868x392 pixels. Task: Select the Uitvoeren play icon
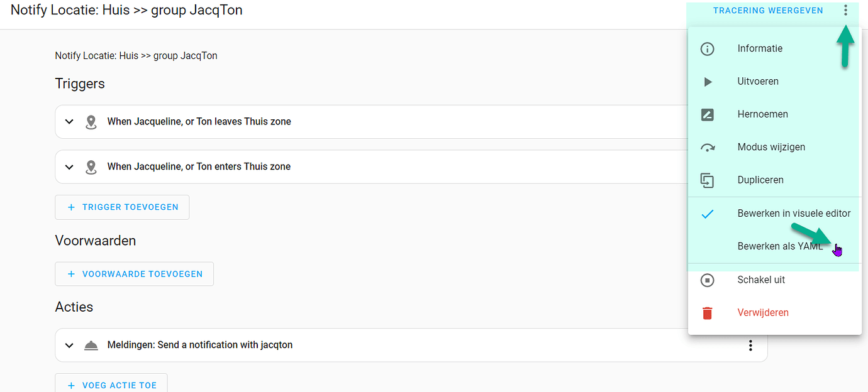(708, 81)
